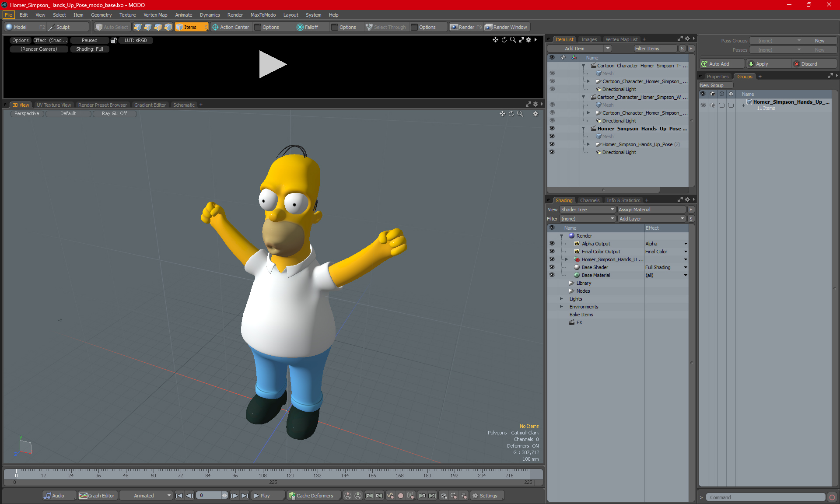Toggle visibility of last Directional Light
Screen dimensions: 840x504
(552, 152)
